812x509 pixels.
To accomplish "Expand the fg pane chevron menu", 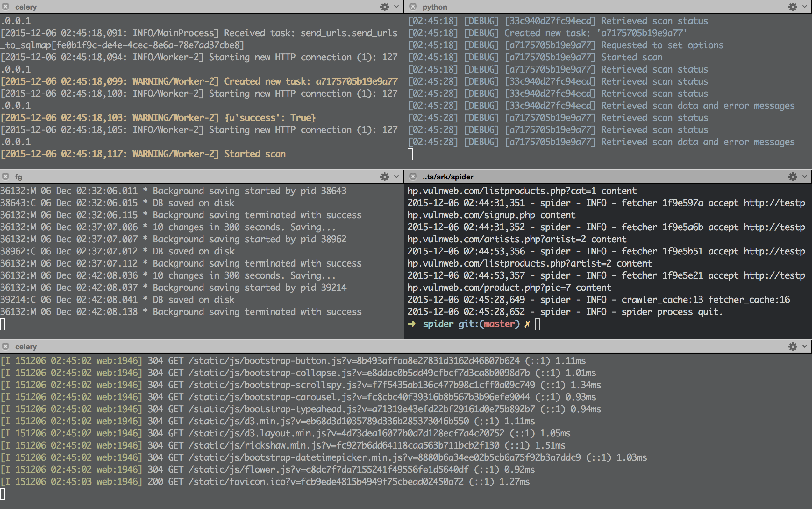I will [396, 177].
